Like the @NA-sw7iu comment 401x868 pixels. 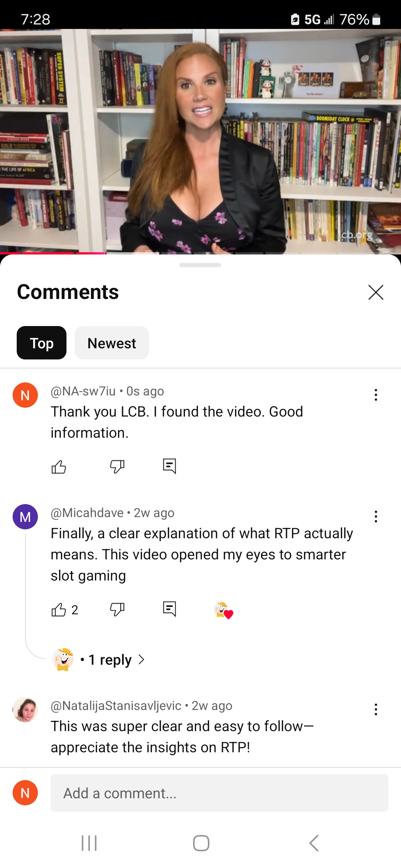(x=59, y=467)
